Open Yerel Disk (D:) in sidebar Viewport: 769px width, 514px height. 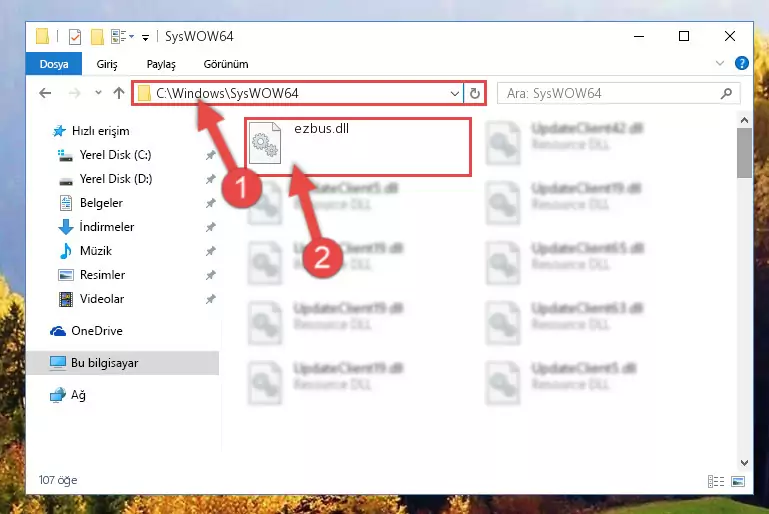coord(116,179)
